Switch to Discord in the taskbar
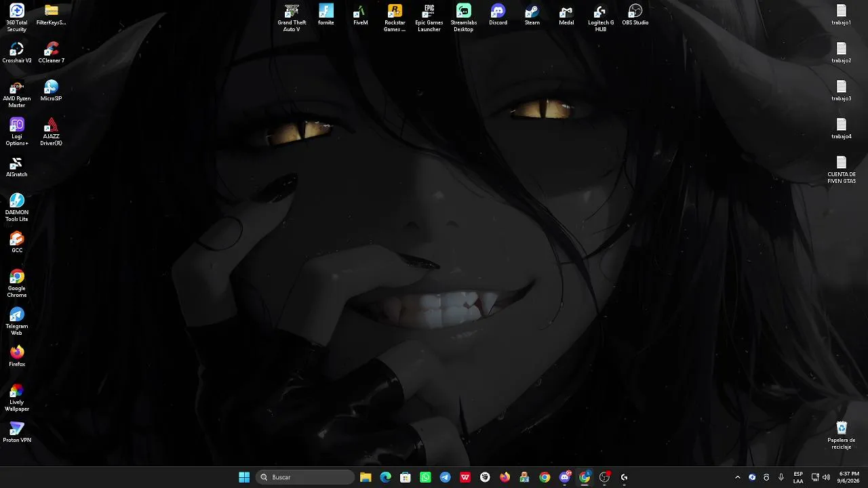The height and width of the screenshot is (488, 868). click(565, 477)
